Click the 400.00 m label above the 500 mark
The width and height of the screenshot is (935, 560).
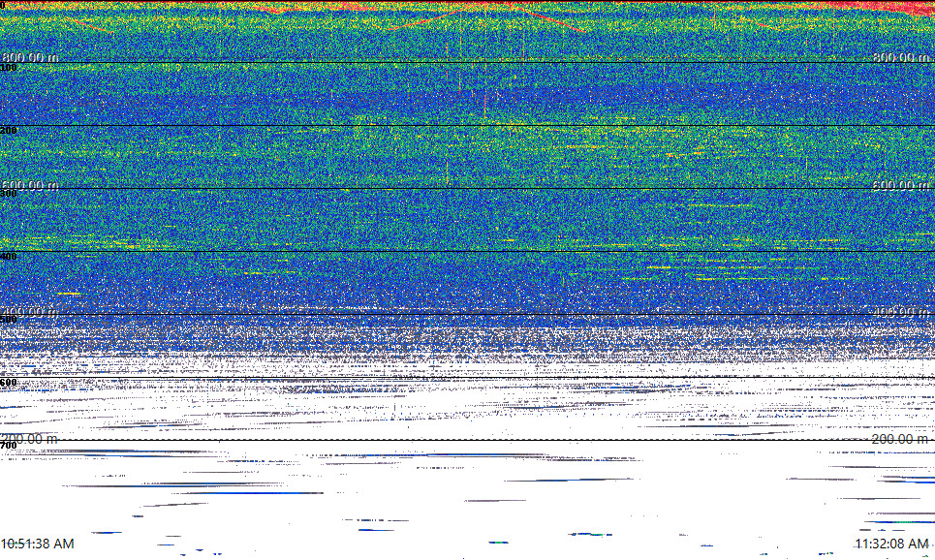point(30,312)
